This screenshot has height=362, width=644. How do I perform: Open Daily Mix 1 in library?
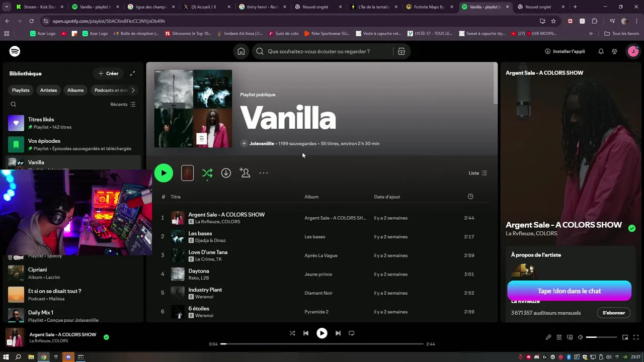72,316
